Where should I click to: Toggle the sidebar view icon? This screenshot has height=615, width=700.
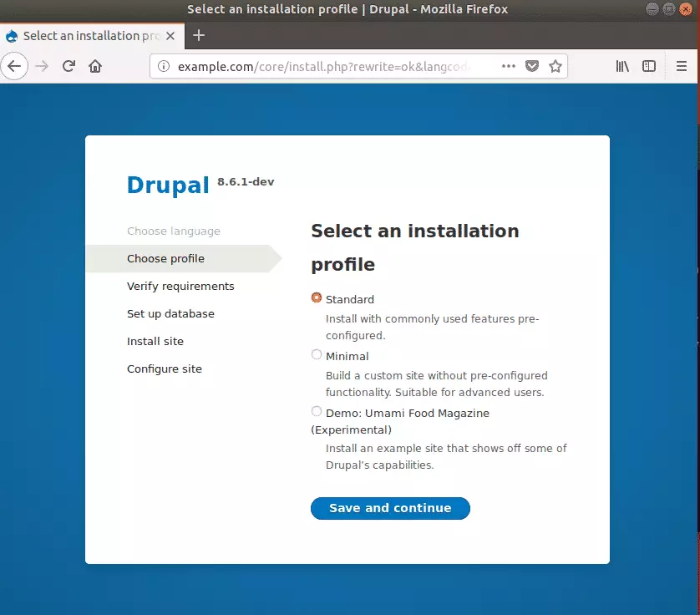coord(649,67)
